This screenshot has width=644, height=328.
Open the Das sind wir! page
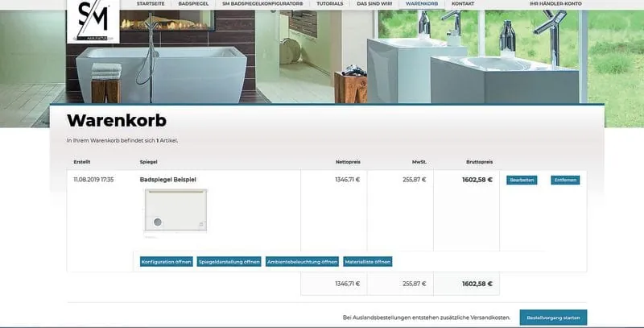tap(374, 4)
